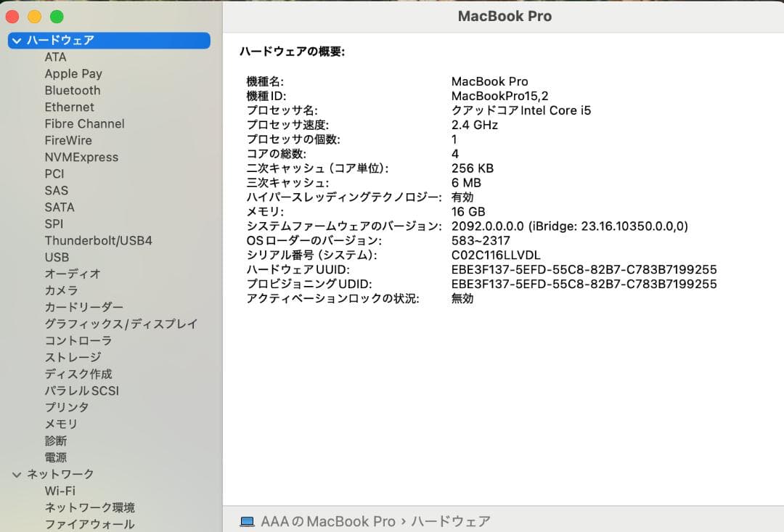The width and height of the screenshot is (784, 532).
Task: View NVMExpress information
Action: (x=81, y=157)
